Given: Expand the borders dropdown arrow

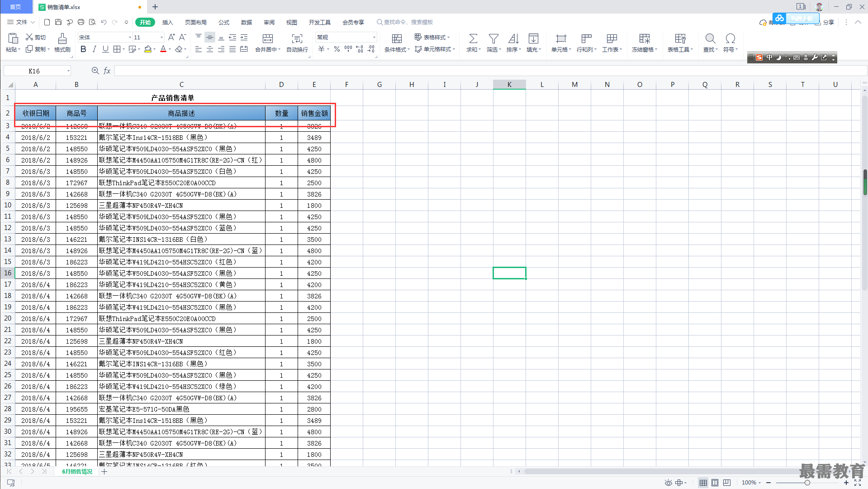Looking at the screenshot, I should (123, 49).
